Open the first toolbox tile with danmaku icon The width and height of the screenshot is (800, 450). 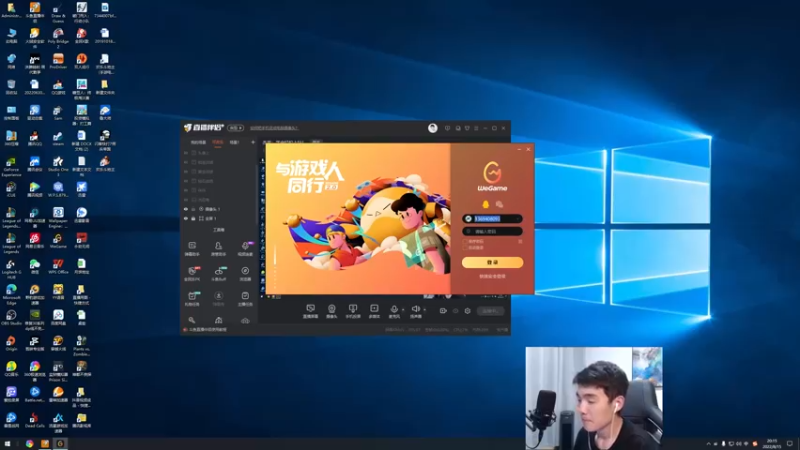(x=192, y=248)
